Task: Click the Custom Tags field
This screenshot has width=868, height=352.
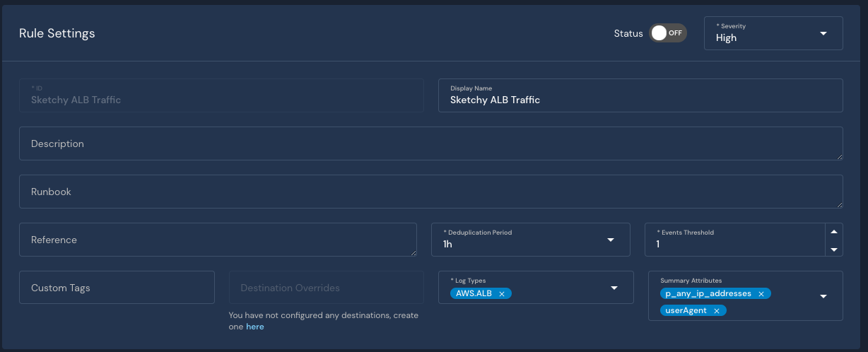Action: (x=117, y=288)
